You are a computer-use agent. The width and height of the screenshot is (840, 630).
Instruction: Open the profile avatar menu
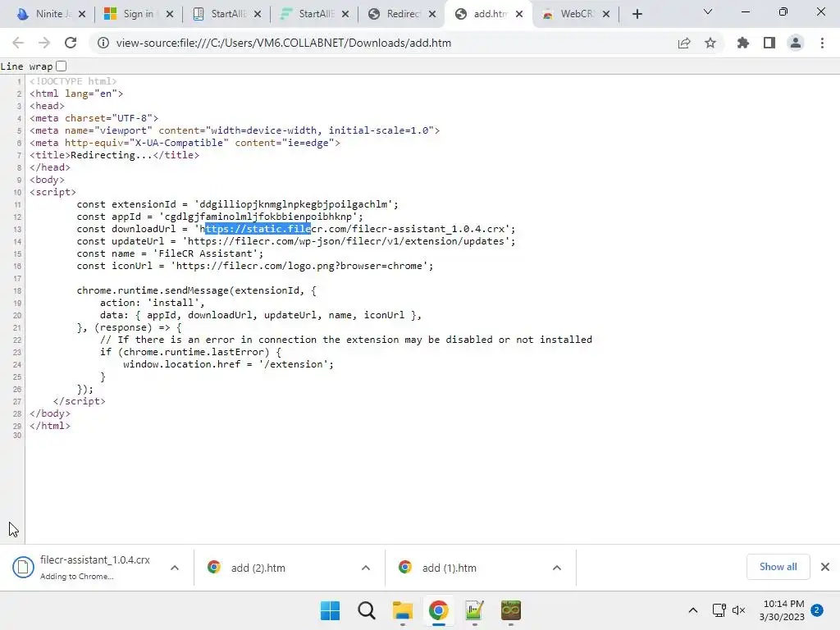[x=796, y=43]
